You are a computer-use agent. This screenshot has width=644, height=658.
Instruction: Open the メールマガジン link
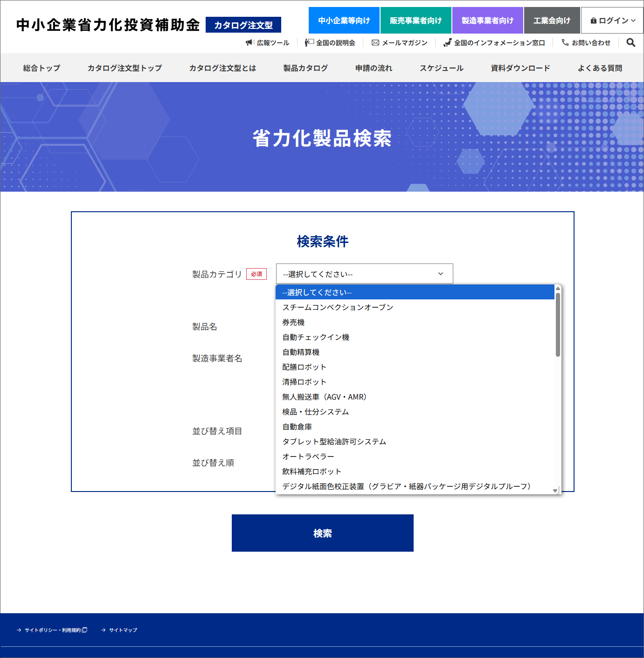(400, 42)
